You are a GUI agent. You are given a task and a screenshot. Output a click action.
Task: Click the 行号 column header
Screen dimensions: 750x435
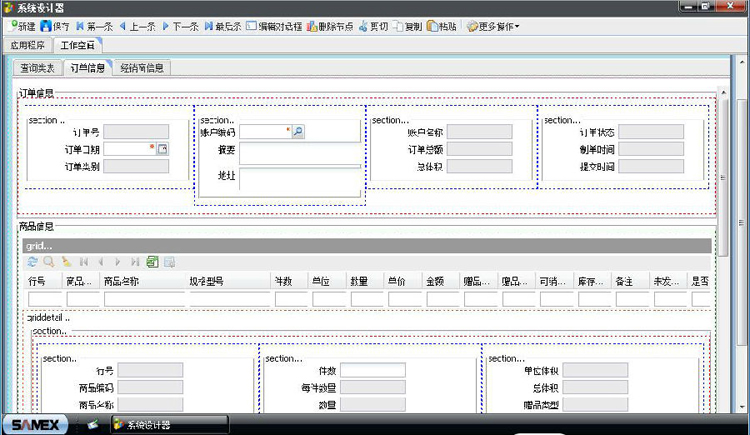[x=43, y=281]
